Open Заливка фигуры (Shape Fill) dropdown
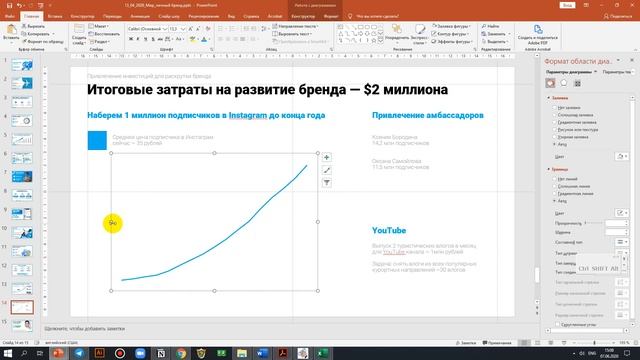Image resolution: width=640 pixels, height=360 pixels. pyautogui.click(x=451, y=27)
